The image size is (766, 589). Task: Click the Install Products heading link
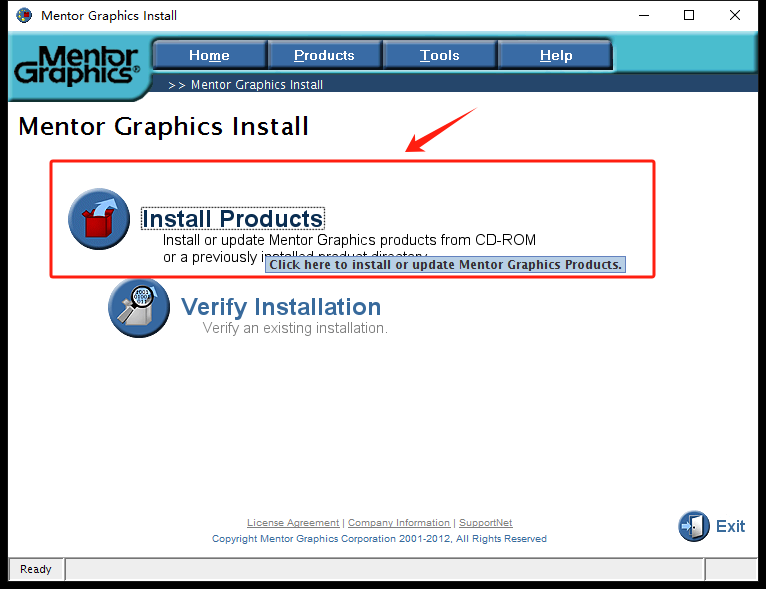pyautogui.click(x=233, y=218)
